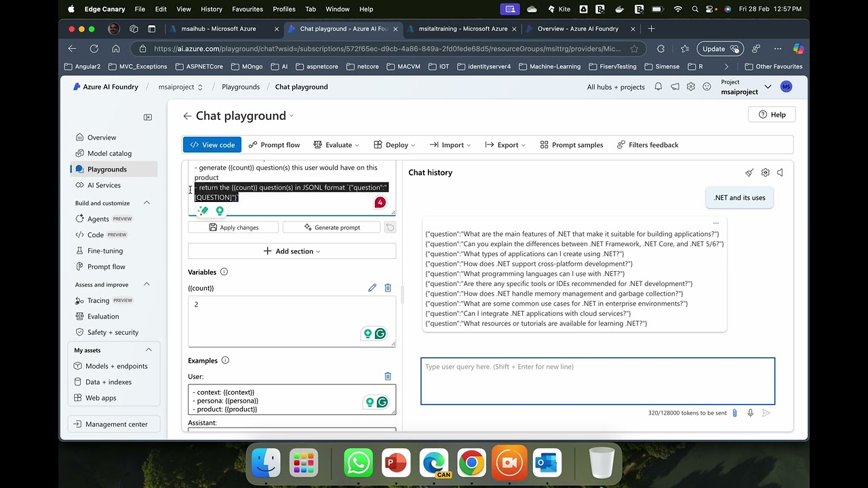Collapse Build and customize section
Viewport: 868px width, 488px height.
pos(146,203)
